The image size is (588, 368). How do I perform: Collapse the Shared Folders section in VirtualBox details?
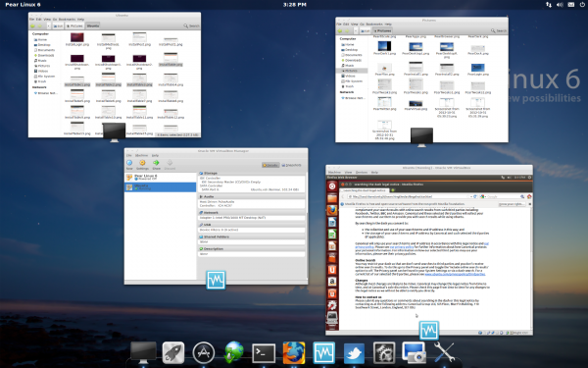217,237
